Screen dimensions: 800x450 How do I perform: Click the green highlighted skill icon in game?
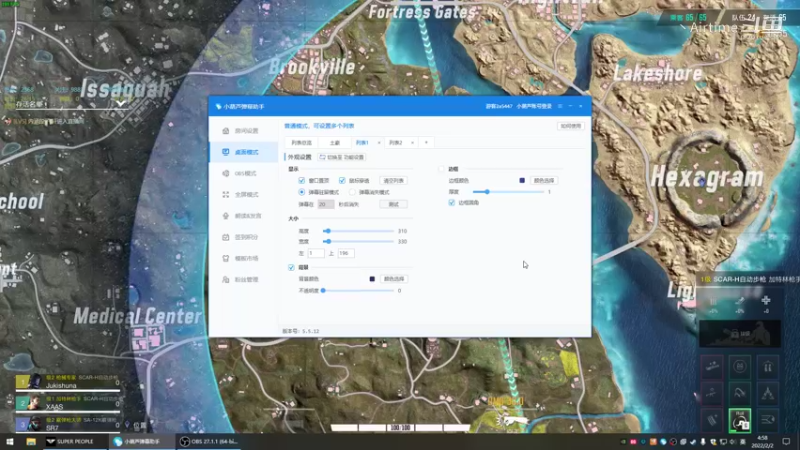tap(739, 420)
